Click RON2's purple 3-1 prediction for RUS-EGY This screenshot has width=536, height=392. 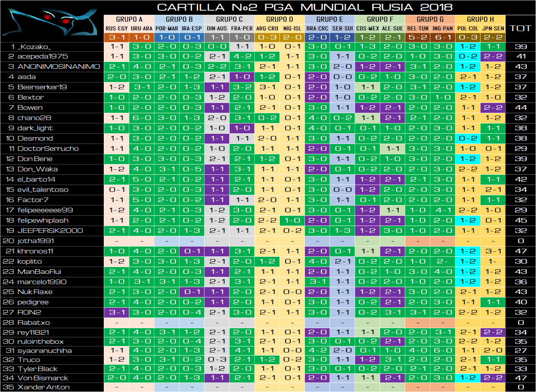117,312
